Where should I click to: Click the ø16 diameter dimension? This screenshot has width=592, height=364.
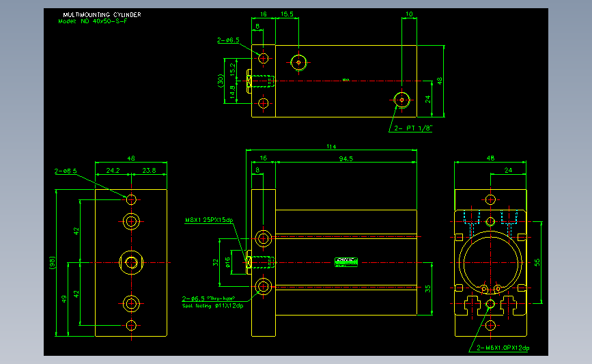pos(227,262)
